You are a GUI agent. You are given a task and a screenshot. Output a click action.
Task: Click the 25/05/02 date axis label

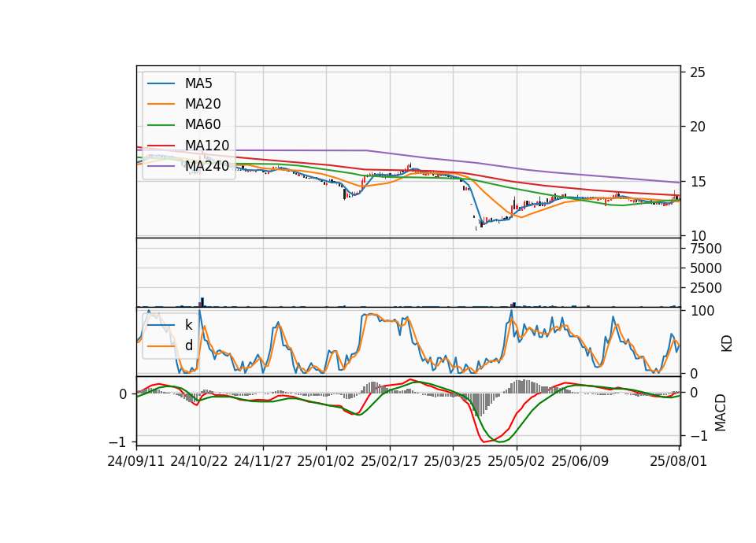click(x=517, y=461)
